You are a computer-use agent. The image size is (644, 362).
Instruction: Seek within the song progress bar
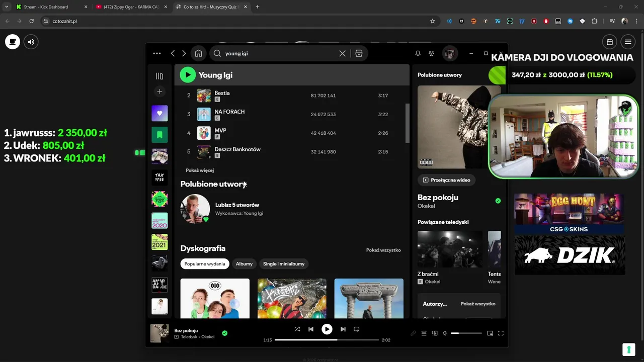tap(327, 340)
